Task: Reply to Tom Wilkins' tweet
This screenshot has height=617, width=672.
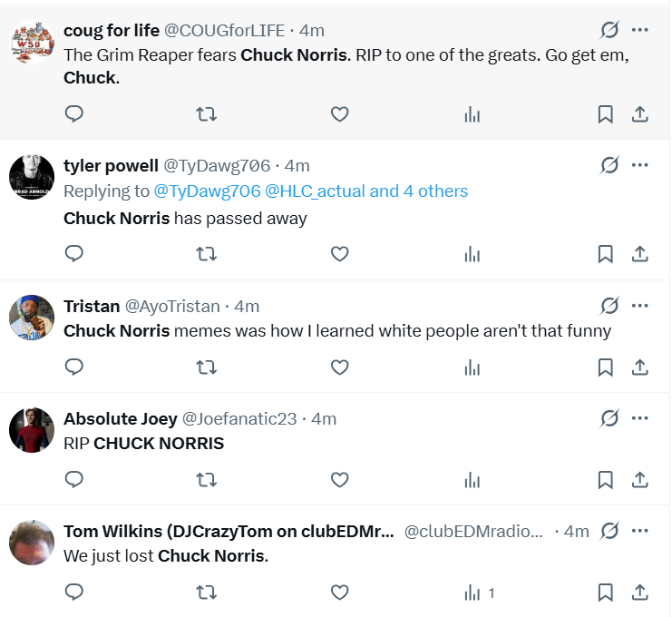Action: [74, 593]
